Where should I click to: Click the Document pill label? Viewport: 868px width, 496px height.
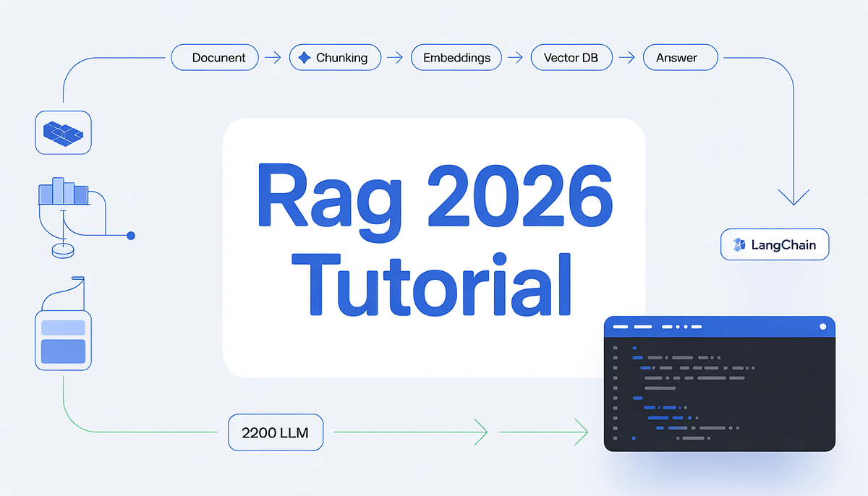coord(218,58)
